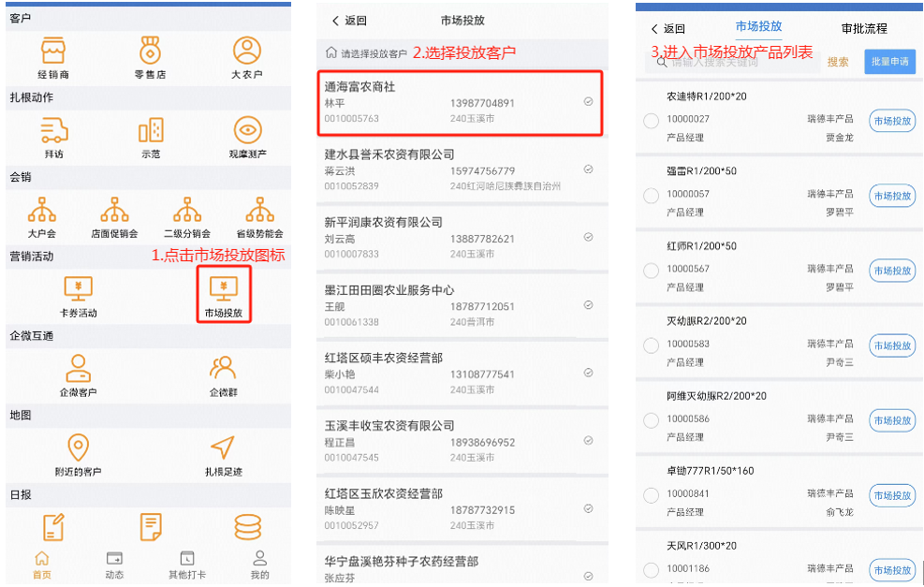Open 附近的客户 location pin icon
Image resolution: width=924 pixels, height=587 pixels.
[x=79, y=448]
